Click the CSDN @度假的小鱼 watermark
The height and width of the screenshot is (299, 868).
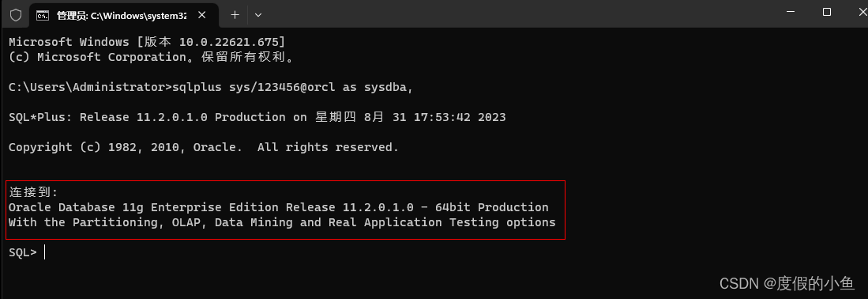[787, 283]
